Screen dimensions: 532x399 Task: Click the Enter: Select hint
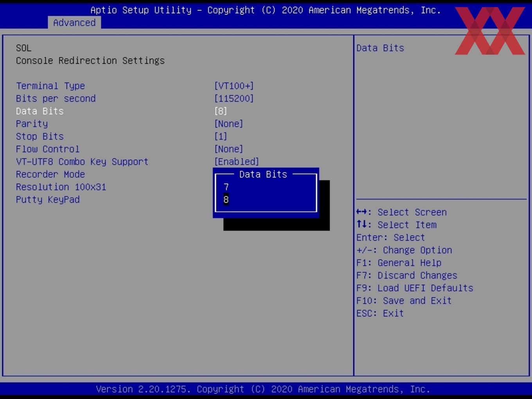390,237
